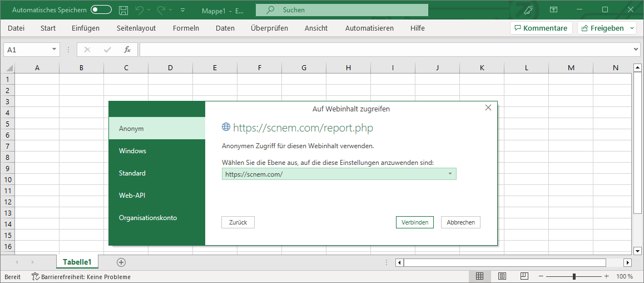Image resolution: width=644 pixels, height=283 pixels.
Task: Open the https://scnem.com/ level dropdown
Action: coord(339,174)
